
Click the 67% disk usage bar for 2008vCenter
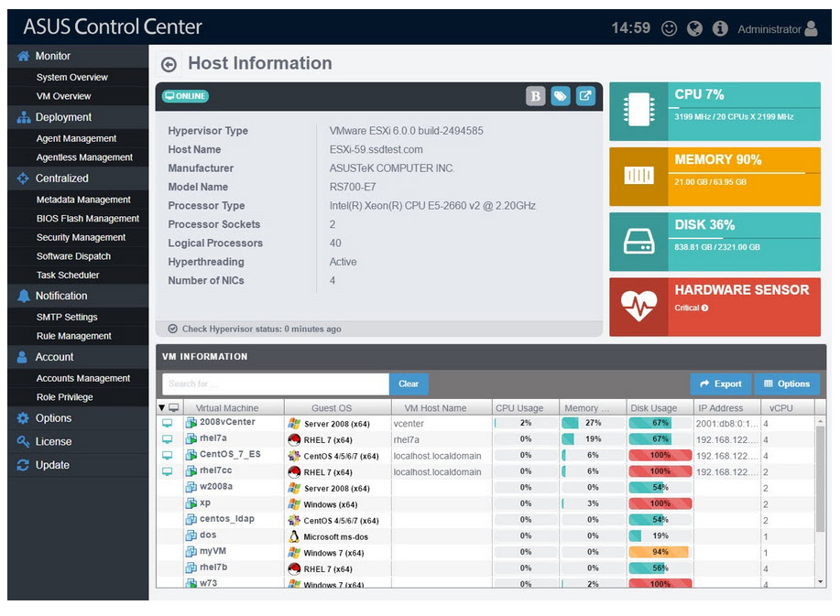[660, 424]
